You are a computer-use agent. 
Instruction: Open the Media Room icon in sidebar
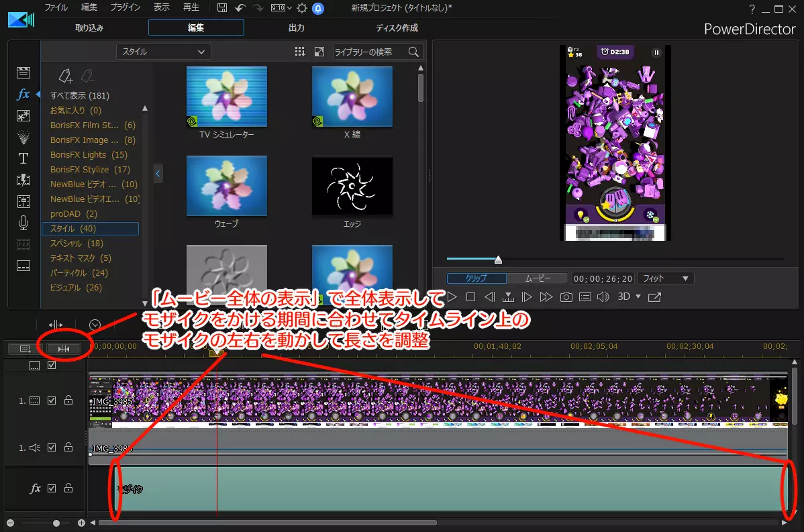(23, 72)
